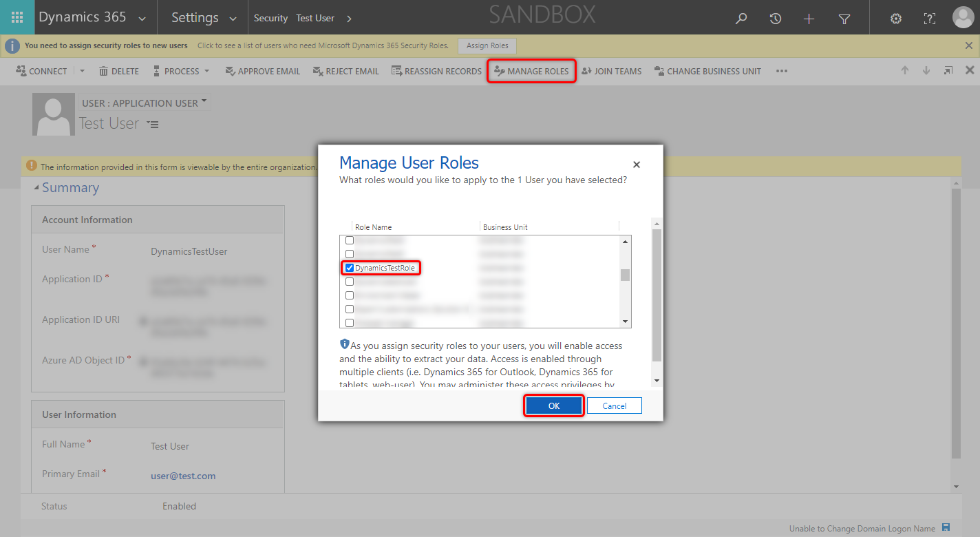Go to next record down arrow

click(x=926, y=70)
